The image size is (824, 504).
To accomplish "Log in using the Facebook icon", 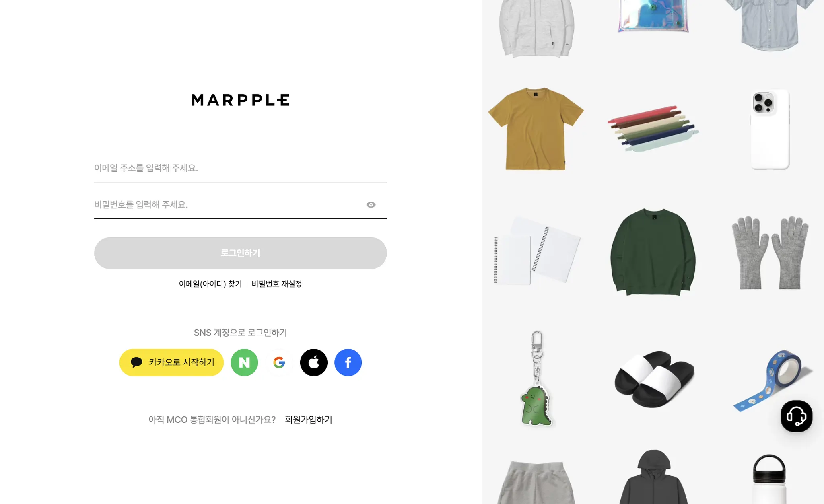I will (x=348, y=362).
